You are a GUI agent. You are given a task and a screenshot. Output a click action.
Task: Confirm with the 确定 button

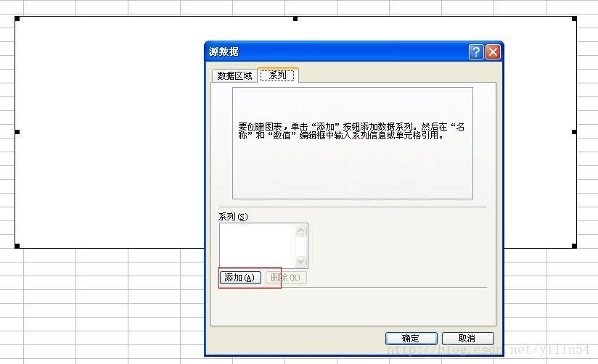click(x=411, y=338)
